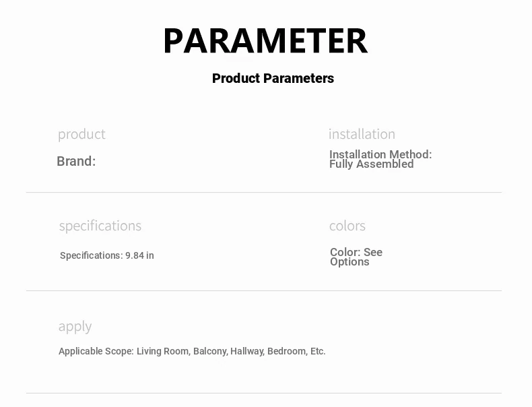The width and height of the screenshot is (532, 407).
Task: Click the 'Applicable Scope:' label text
Action: coord(96,351)
